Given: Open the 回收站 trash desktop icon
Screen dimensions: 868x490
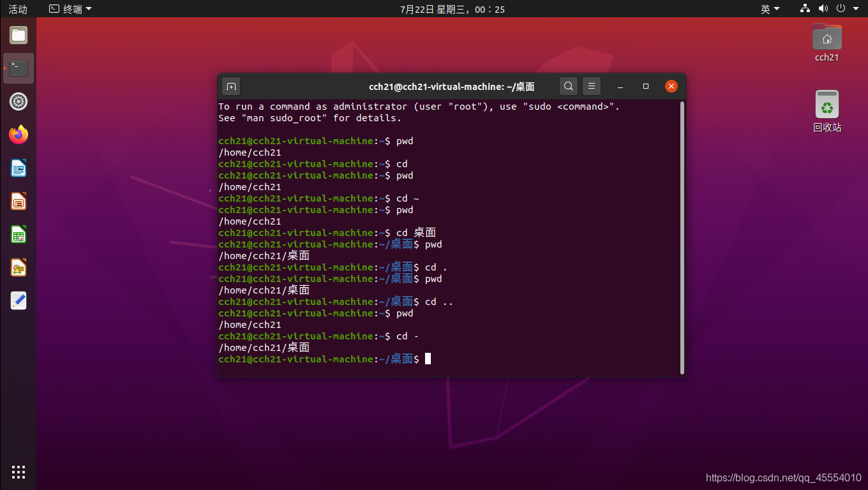Looking at the screenshot, I should tap(827, 111).
